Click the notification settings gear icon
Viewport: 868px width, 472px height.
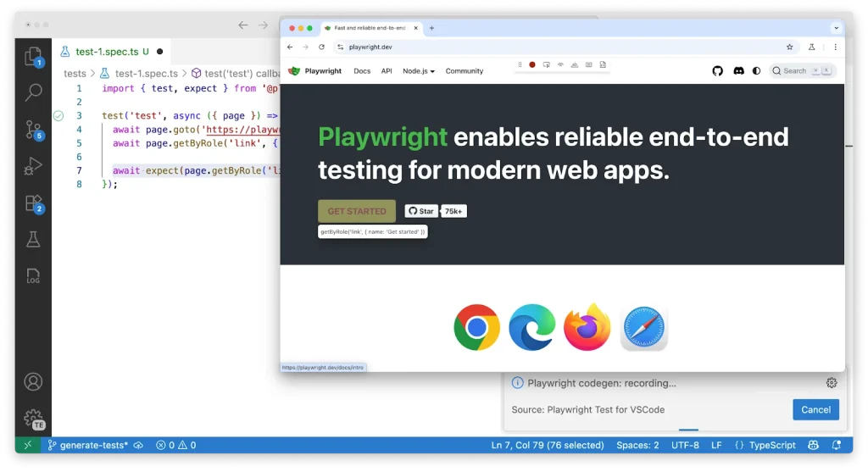832,383
